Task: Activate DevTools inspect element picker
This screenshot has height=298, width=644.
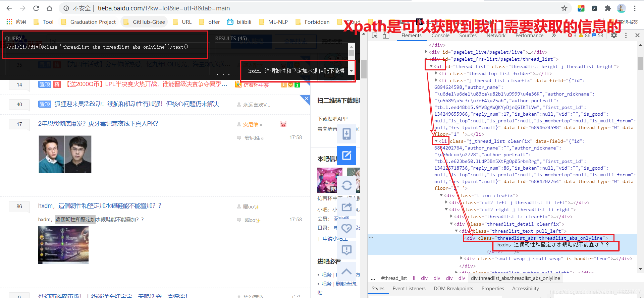Action: pos(375,36)
